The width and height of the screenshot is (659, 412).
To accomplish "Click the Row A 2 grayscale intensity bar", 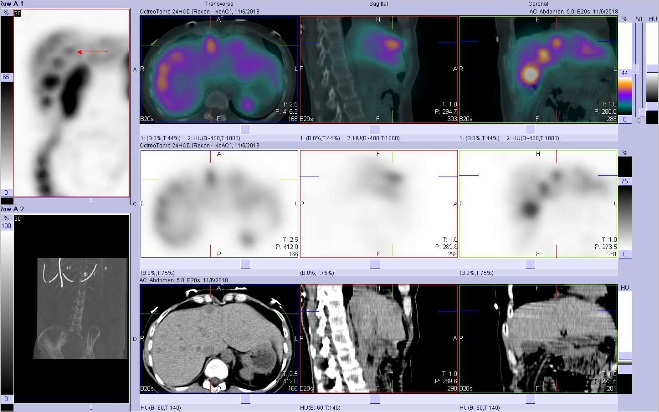I will point(7,312).
